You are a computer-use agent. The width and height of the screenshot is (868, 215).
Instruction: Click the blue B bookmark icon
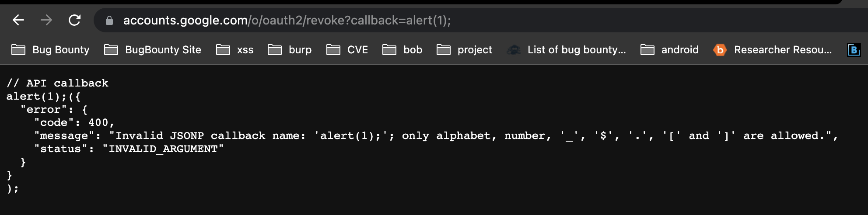[x=854, y=50]
